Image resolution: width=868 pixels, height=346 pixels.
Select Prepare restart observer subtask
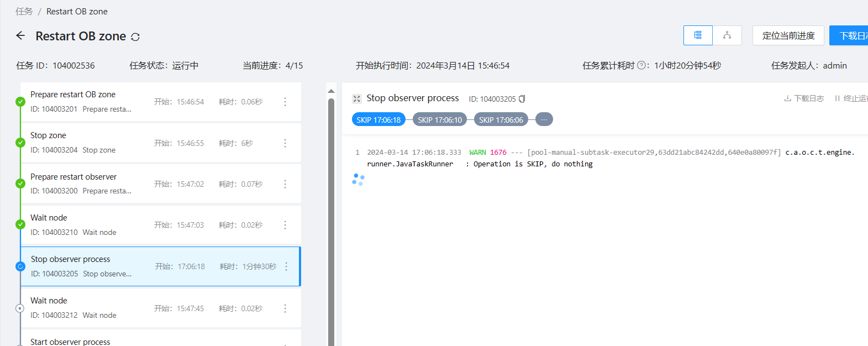click(161, 184)
